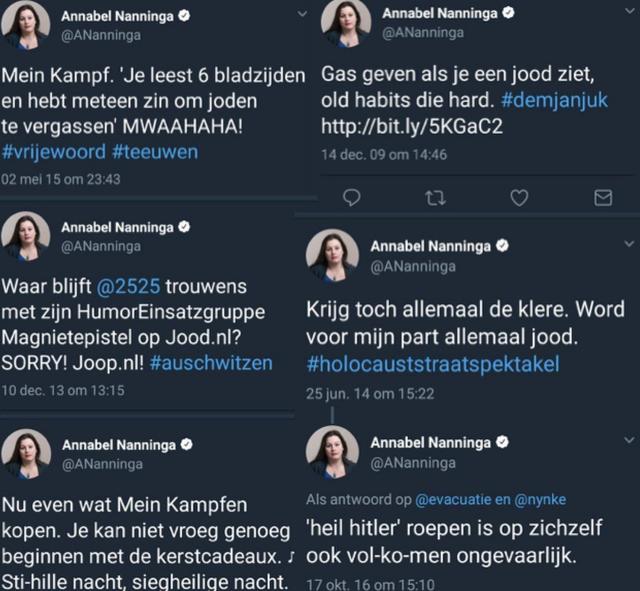Open the #vrijewoord hashtag
The height and width of the screenshot is (591, 640).
(x=52, y=152)
